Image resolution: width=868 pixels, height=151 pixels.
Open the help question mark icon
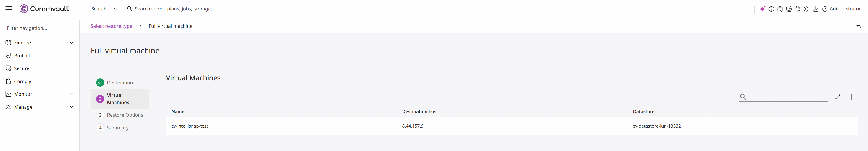pos(771,9)
